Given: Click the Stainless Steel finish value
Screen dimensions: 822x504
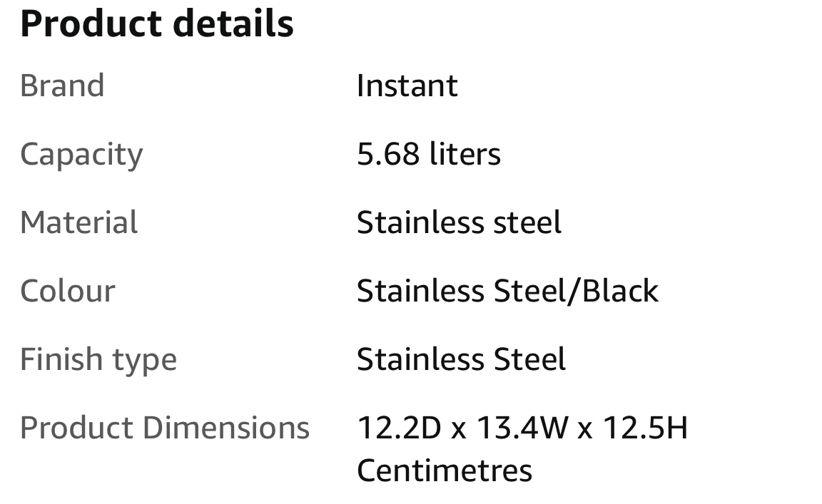Looking at the screenshot, I should click(x=462, y=359).
